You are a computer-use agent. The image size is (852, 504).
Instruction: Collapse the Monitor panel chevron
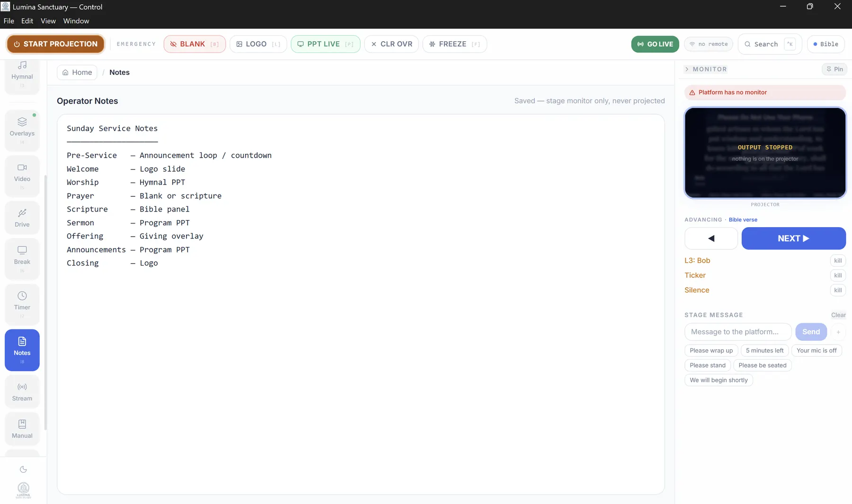[x=687, y=69]
